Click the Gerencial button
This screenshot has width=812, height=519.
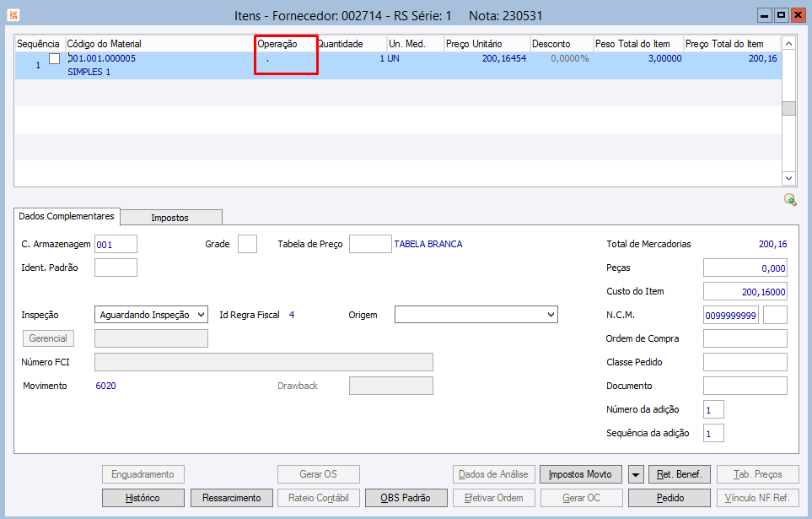coord(48,338)
